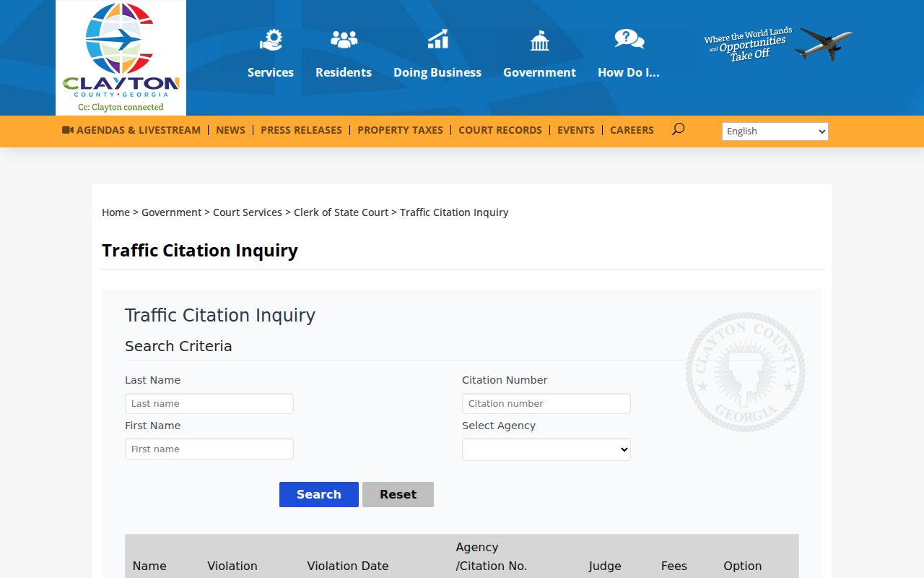The width and height of the screenshot is (924, 578).
Task: Click the Home breadcrumb link
Action: tap(115, 212)
